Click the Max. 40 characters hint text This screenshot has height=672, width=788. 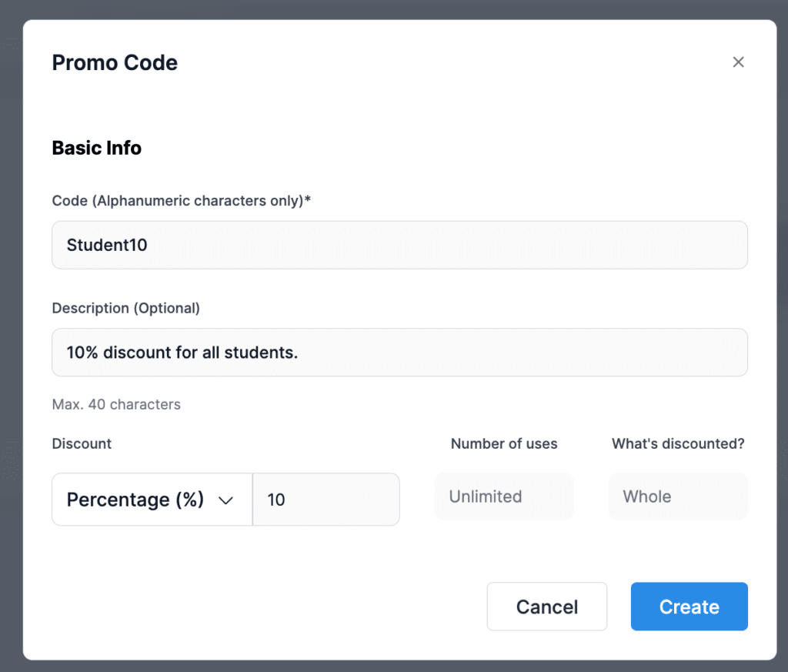pyautogui.click(x=116, y=404)
